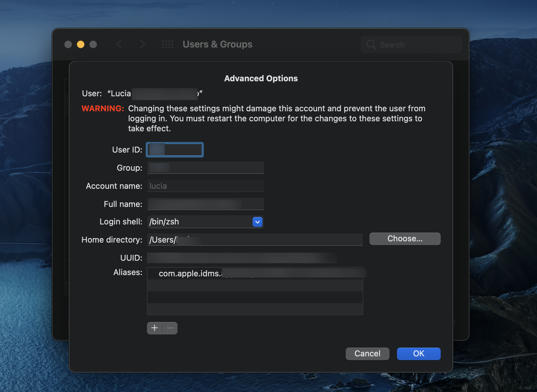Click into the Group field
537x392 pixels.
coord(205,168)
